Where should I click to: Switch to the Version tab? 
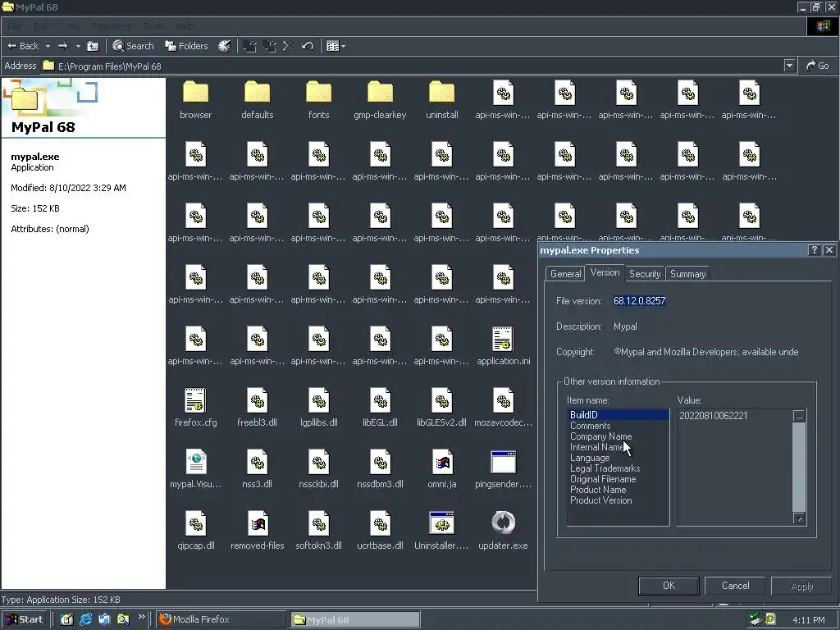tap(605, 272)
